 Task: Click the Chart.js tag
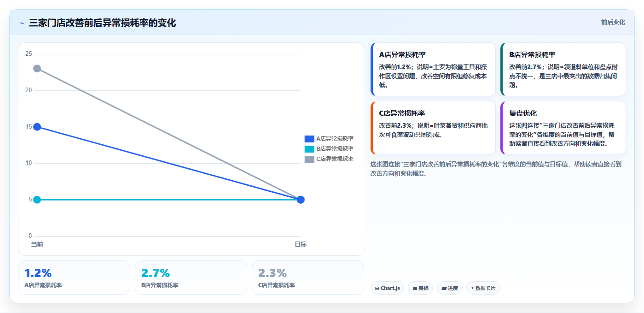388,288
